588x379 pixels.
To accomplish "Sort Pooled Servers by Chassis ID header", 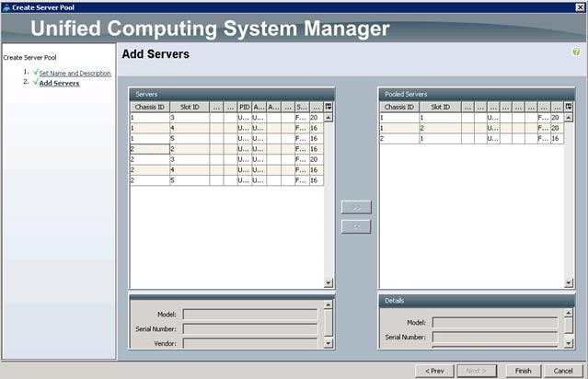I will coord(399,107).
